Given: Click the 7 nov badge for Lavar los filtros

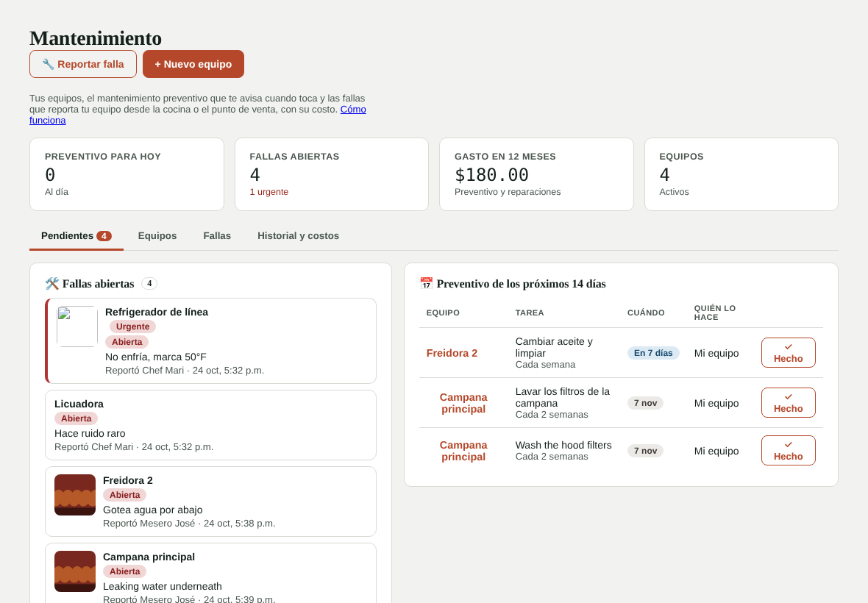Looking at the screenshot, I should tap(645, 403).
